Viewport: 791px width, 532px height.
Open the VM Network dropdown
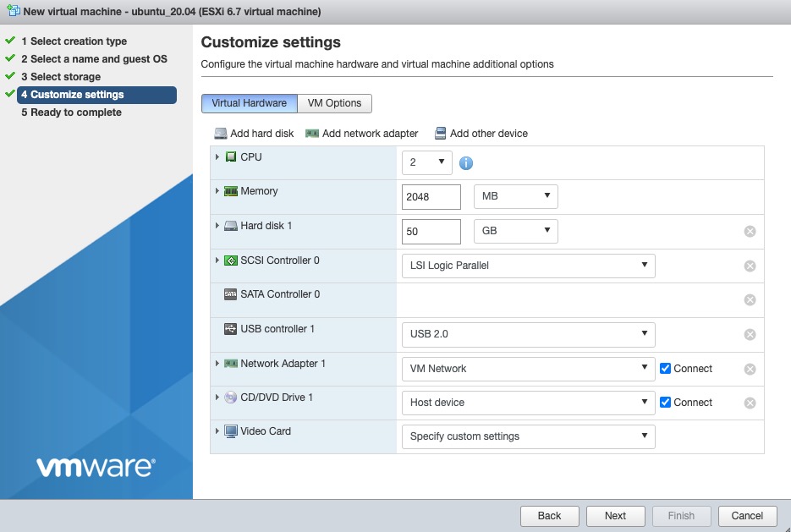(528, 369)
